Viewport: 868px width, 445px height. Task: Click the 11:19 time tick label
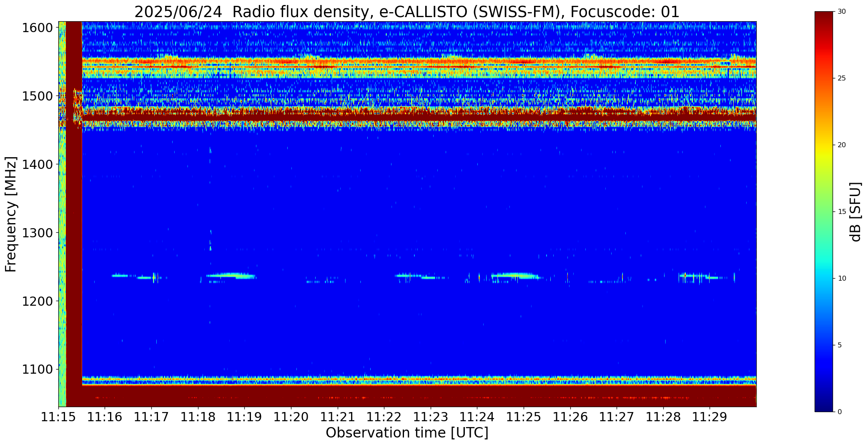coord(244,417)
